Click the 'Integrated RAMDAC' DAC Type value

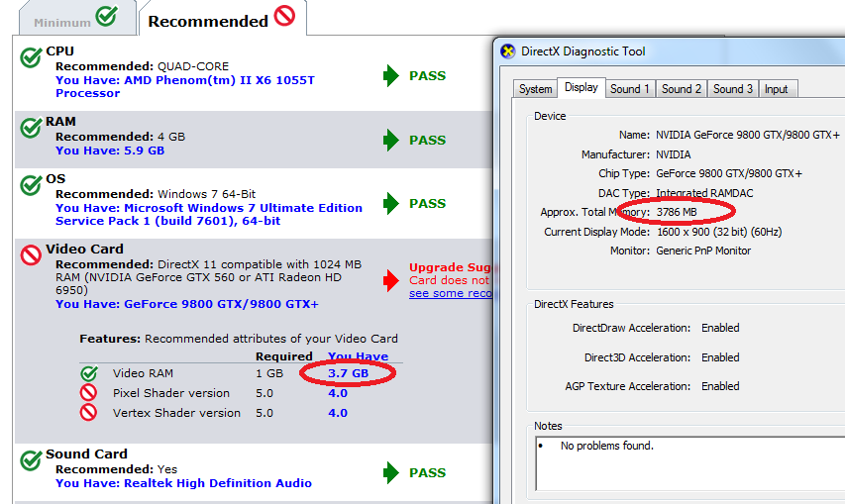(x=704, y=193)
